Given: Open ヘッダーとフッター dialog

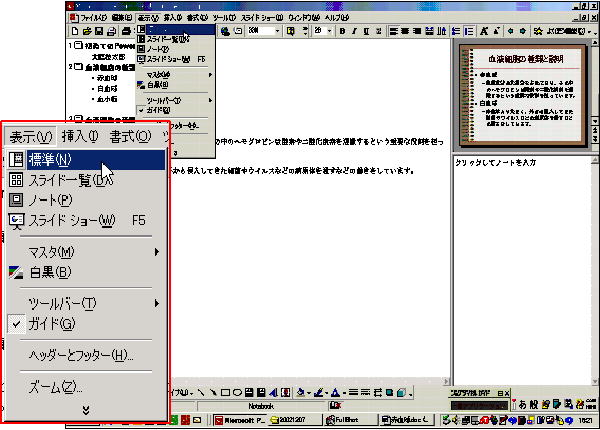Looking at the screenshot, I should (80, 355).
